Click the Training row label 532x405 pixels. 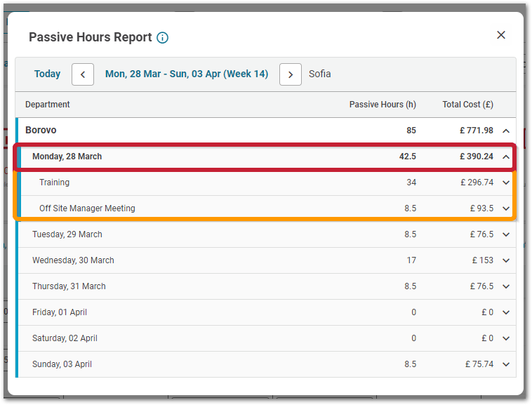tap(54, 182)
